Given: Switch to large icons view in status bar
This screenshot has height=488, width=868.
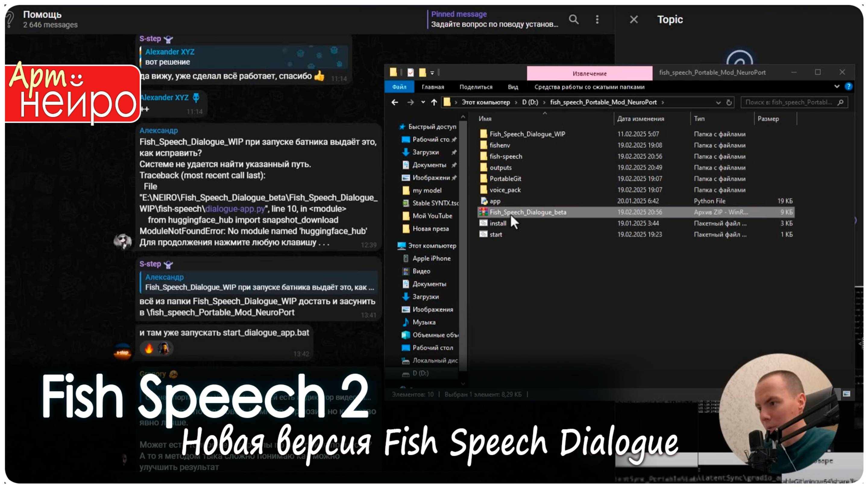Looking at the screenshot, I should point(846,394).
